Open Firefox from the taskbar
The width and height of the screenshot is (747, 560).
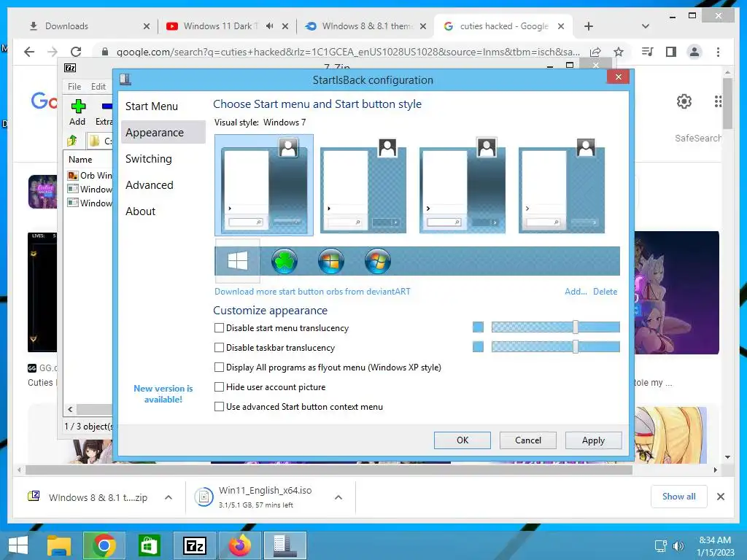(x=239, y=545)
